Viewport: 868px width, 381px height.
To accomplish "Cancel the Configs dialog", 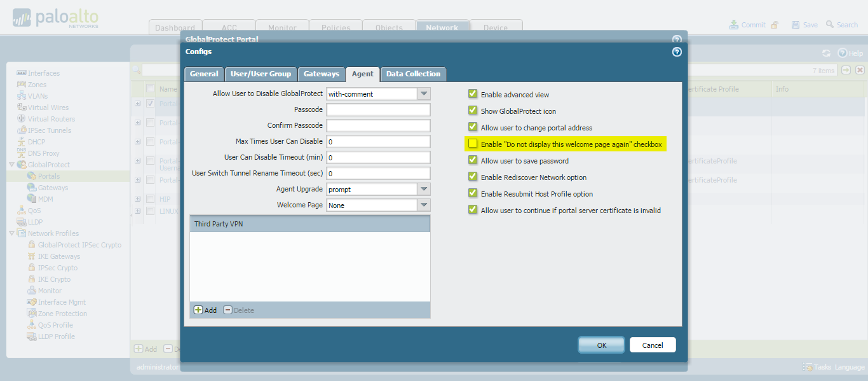I will [653, 345].
